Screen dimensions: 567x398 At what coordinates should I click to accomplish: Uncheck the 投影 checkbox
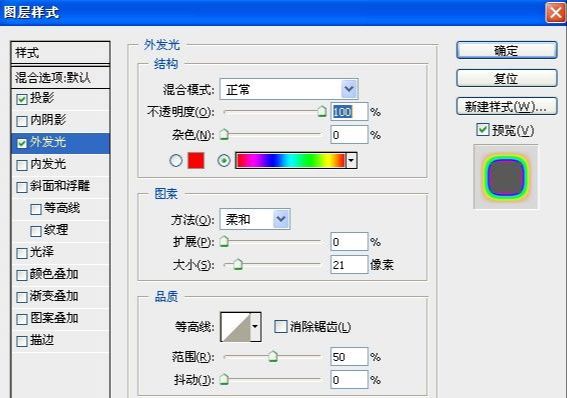pos(22,99)
